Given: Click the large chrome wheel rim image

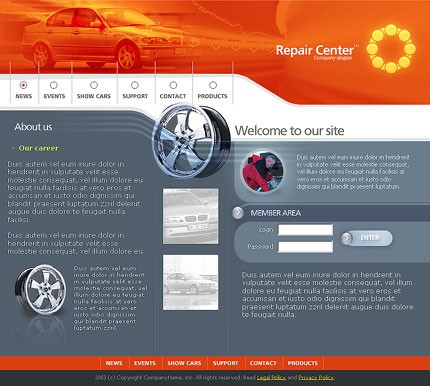Looking at the screenshot, I should tap(191, 140).
